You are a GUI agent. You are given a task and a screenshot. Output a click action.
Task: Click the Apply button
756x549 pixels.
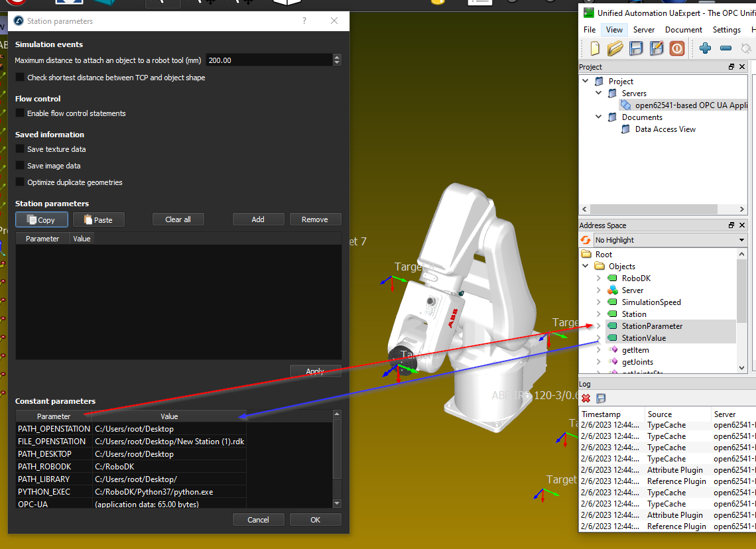315,371
